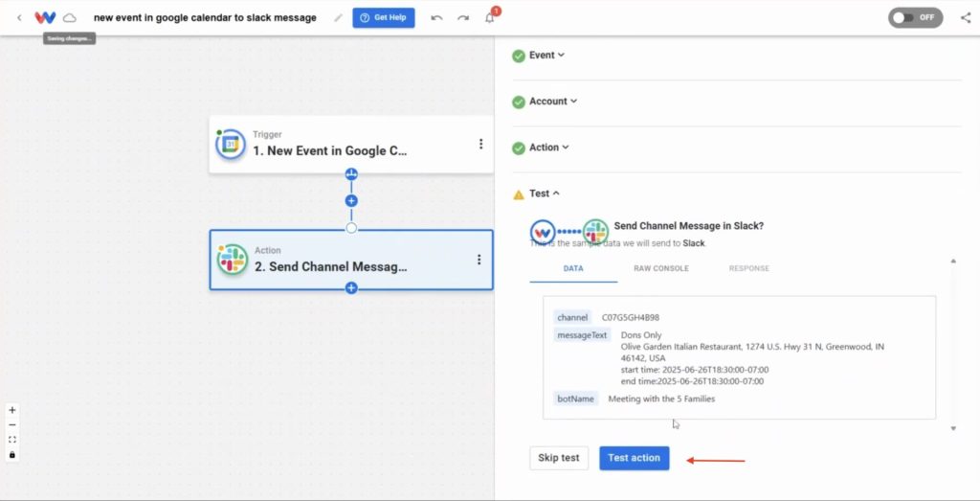The width and height of the screenshot is (980, 501).
Task: Switch to the DATA tab
Action: click(573, 268)
